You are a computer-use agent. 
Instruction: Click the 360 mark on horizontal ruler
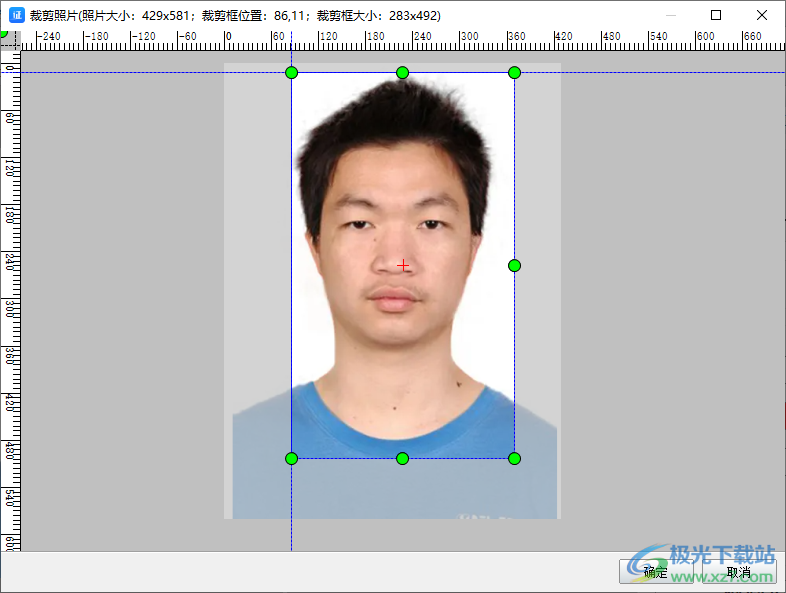(x=515, y=37)
